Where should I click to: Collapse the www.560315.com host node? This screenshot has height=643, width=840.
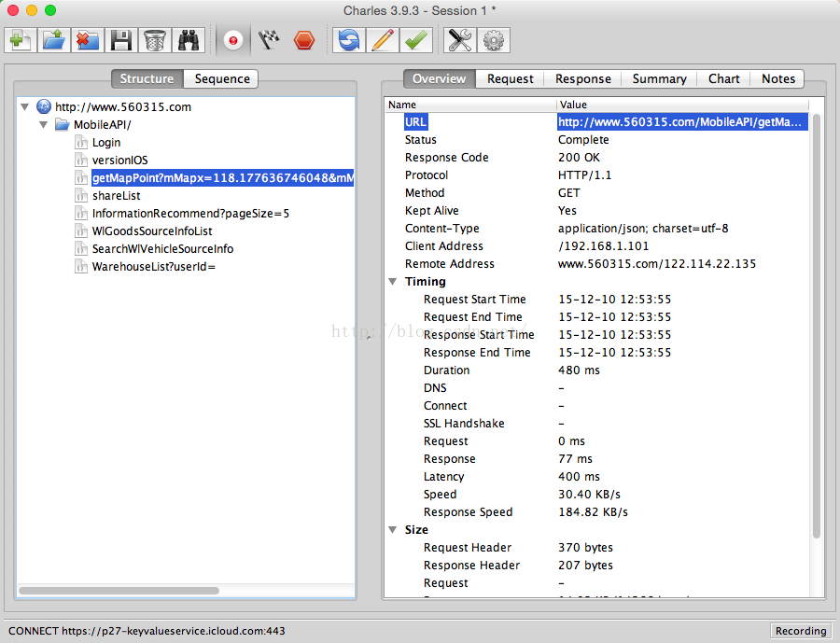24,106
